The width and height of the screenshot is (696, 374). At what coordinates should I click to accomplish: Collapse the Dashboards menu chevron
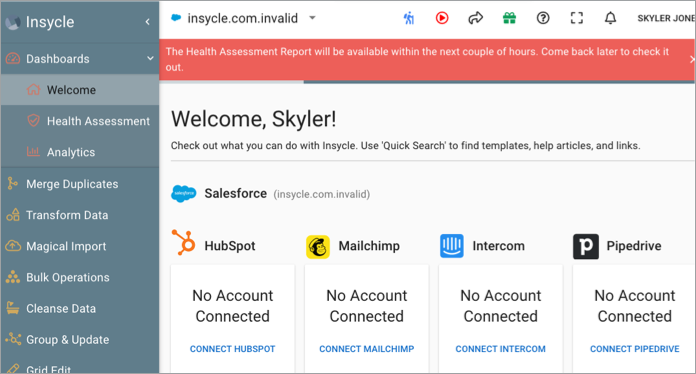pos(150,58)
